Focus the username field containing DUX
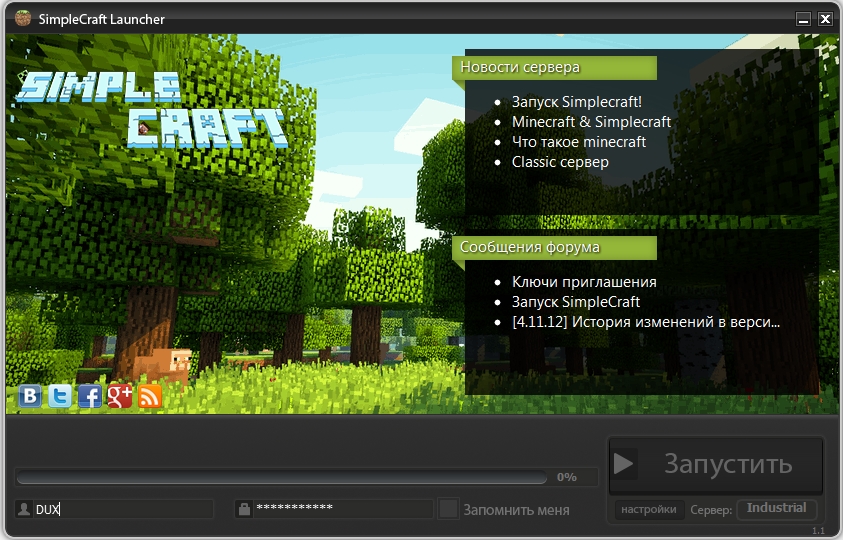This screenshot has width=843, height=540. point(114,509)
